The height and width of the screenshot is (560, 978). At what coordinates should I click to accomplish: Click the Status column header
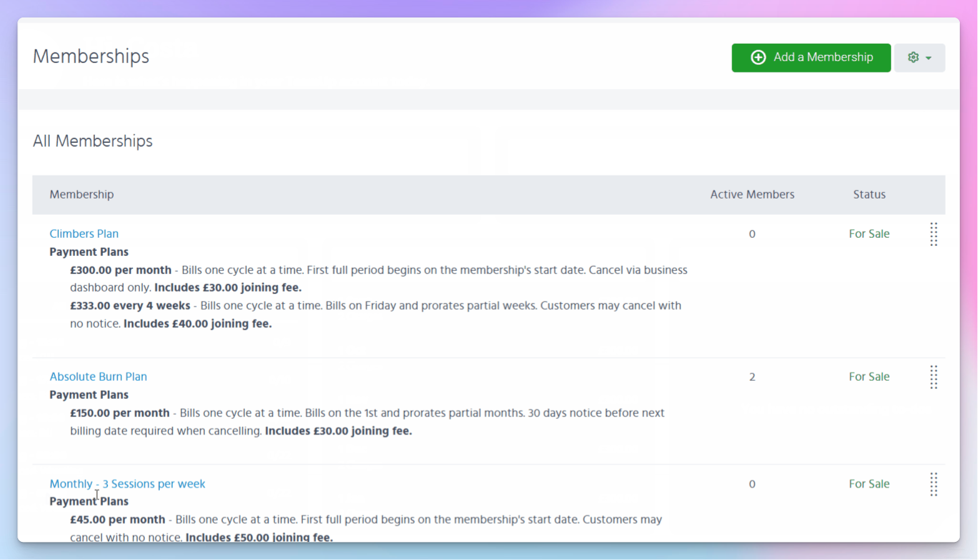[x=869, y=194]
